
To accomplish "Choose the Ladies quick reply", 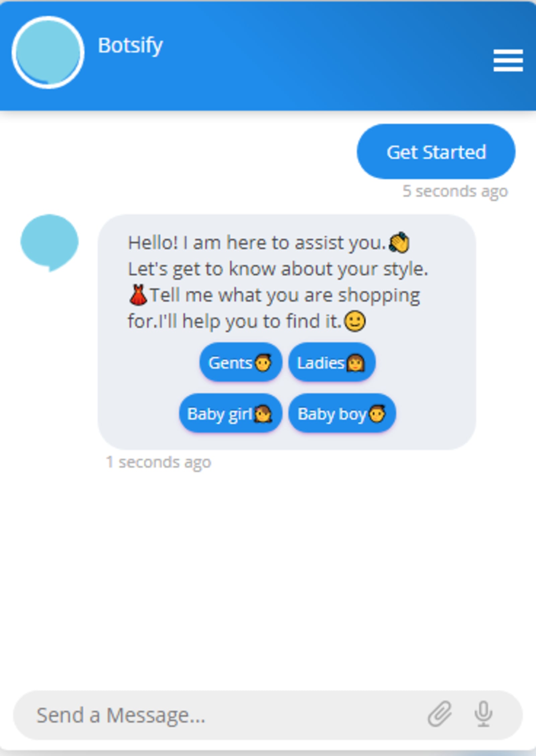I will [332, 362].
